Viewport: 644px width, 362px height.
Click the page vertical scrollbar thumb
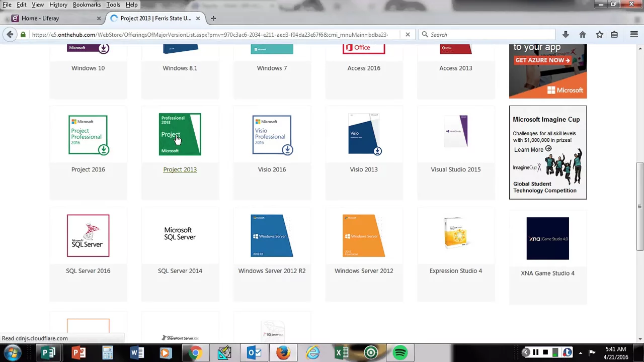click(x=640, y=206)
